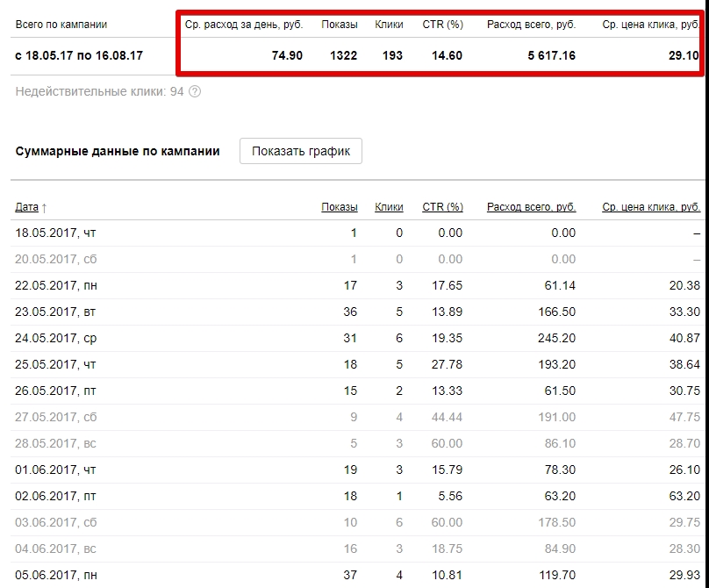The width and height of the screenshot is (709, 588).
Task: Sort table by CTR (%) column header
Action: (x=442, y=207)
